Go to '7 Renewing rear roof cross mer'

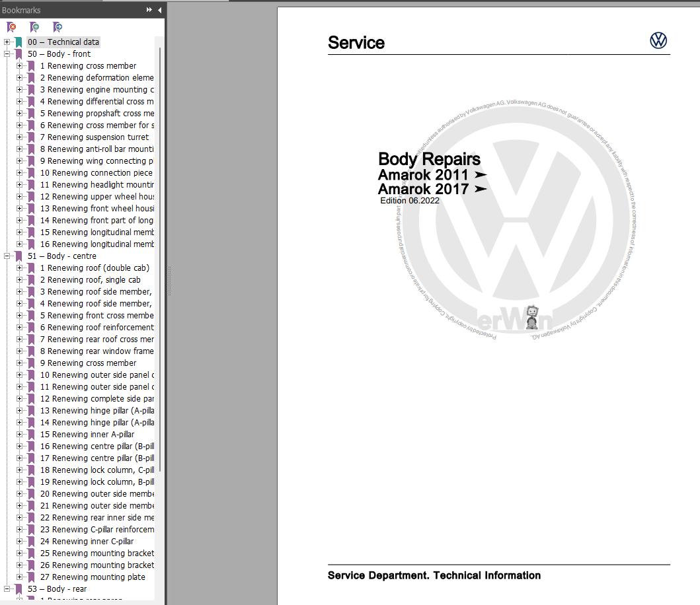[97, 339]
